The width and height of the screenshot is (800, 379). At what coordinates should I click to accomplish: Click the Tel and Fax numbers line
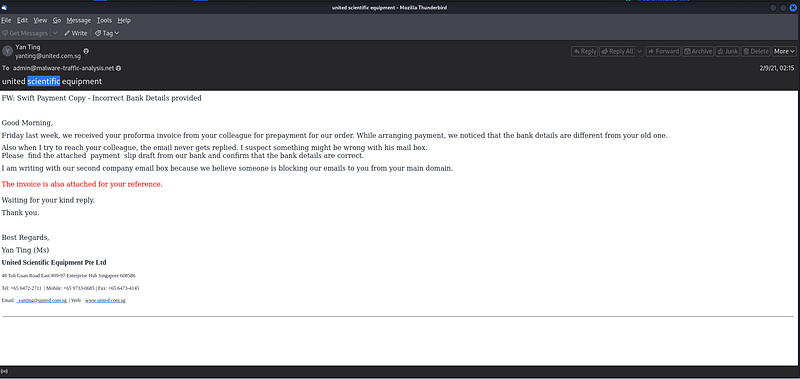[70, 288]
